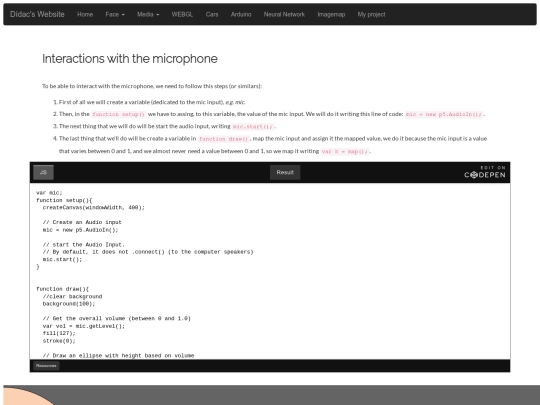Click code line 'background(100);'
This screenshot has height=405, width=540.
[69, 304]
